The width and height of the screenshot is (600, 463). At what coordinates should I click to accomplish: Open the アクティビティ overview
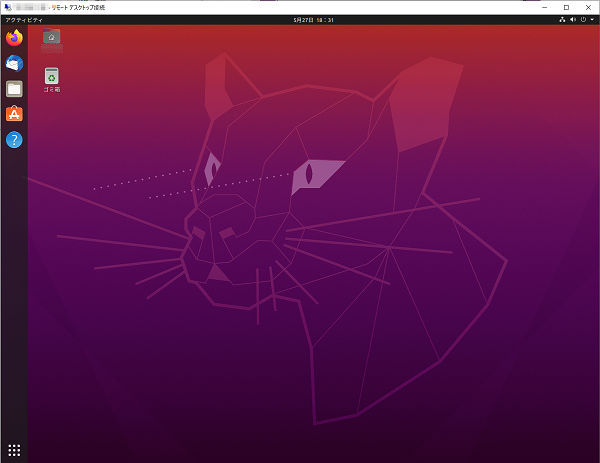24,20
